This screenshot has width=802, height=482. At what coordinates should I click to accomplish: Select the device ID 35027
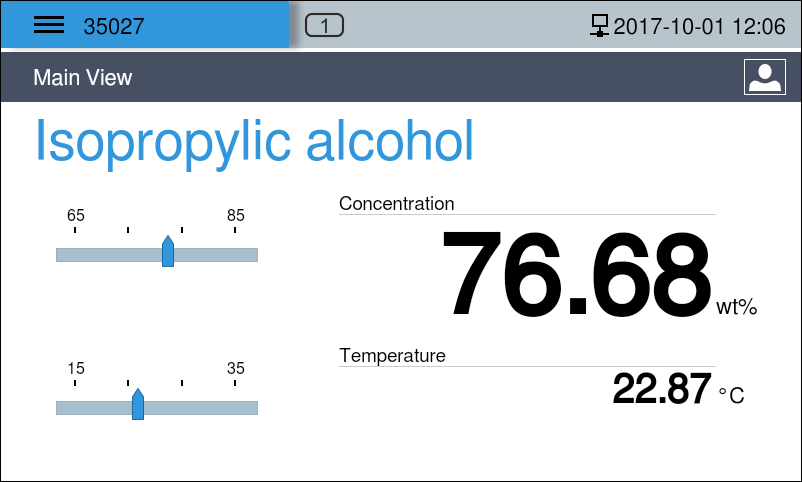point(114,26)
